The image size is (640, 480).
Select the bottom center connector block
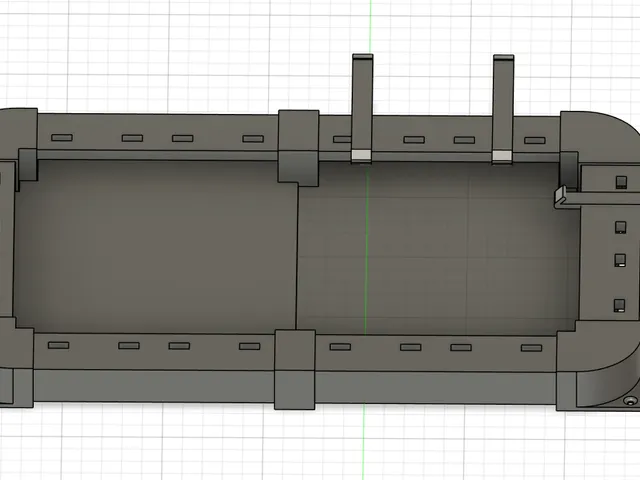[295, 369]
